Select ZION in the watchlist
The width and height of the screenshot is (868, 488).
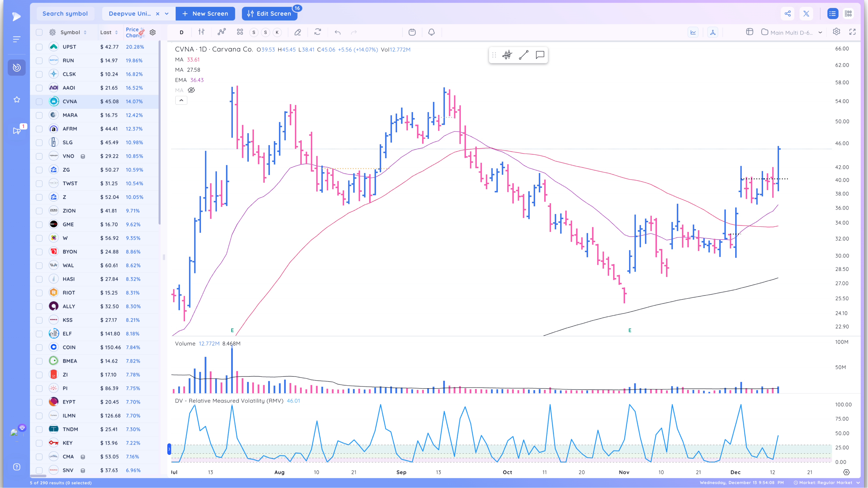click(94, 211)
